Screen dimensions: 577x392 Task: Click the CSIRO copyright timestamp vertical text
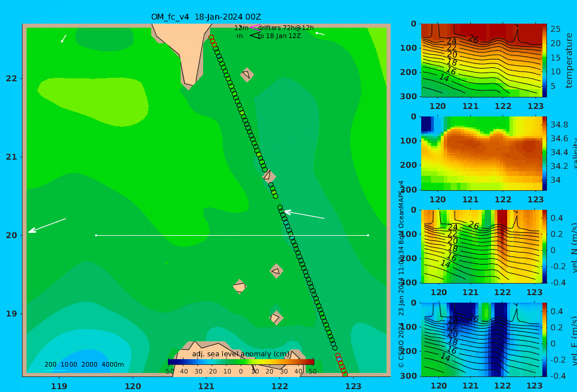point(401,274)
